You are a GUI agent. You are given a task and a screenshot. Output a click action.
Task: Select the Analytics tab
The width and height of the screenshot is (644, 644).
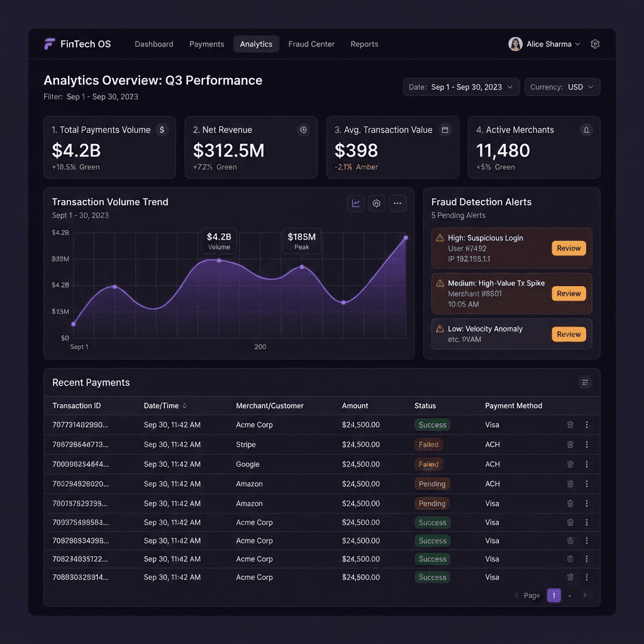click(257, 44)
